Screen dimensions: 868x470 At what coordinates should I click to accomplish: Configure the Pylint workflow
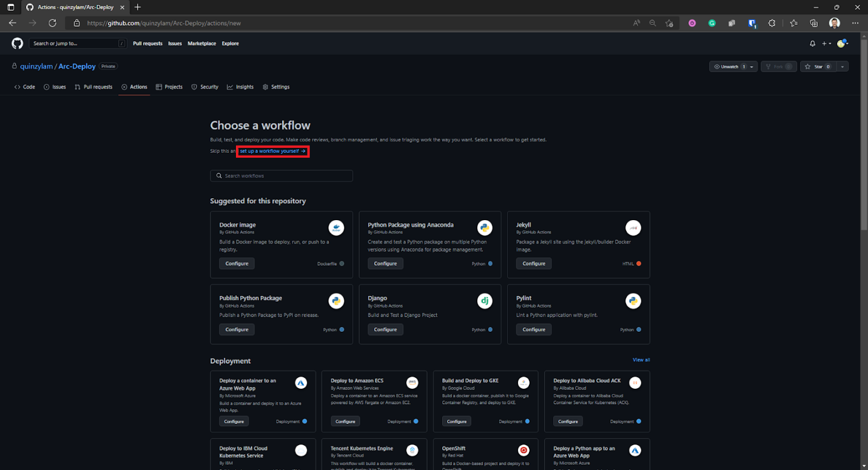coord(534,329)
